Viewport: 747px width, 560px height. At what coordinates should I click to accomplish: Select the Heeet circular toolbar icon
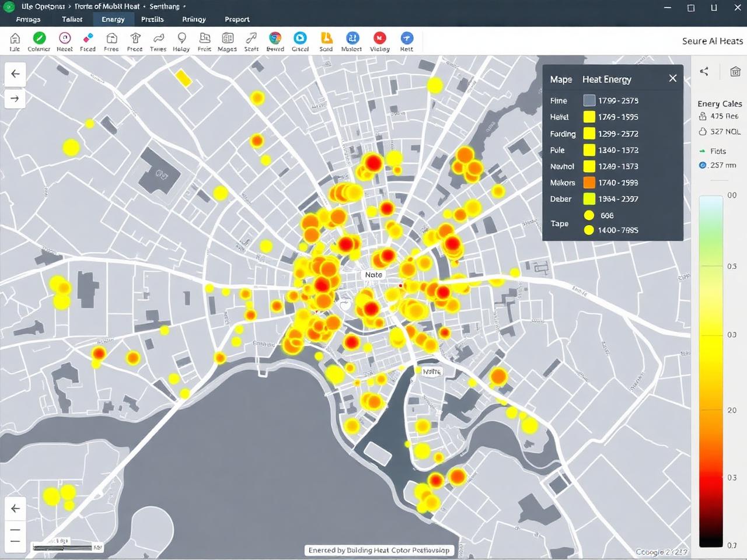click(65, 38)
